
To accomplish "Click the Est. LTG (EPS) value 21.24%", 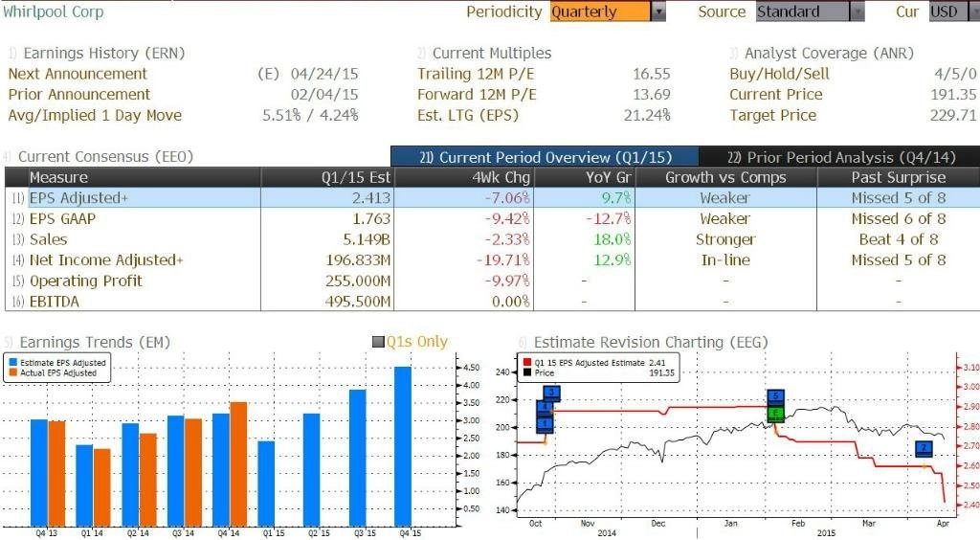I will click(647, 115).
